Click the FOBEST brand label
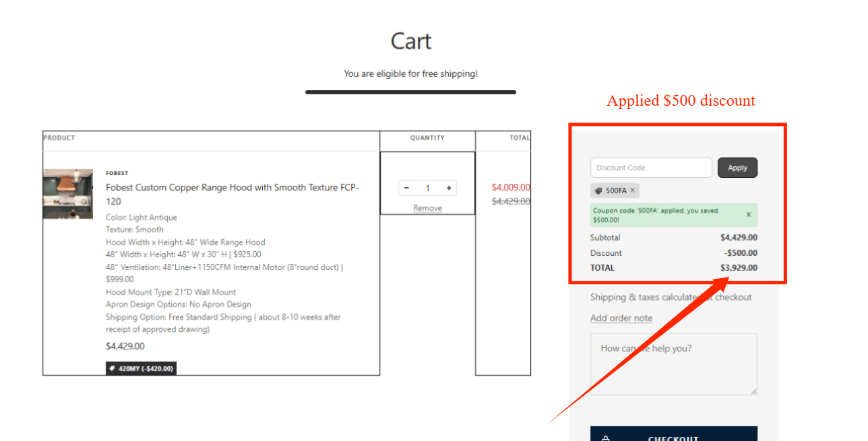The height and width of the screenshot is (441, 868). [x=117, y=173]
